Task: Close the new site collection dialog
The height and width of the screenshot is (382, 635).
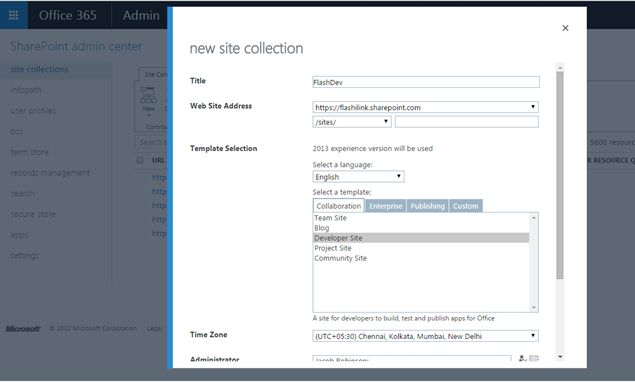Action: (x=565, y=28)
